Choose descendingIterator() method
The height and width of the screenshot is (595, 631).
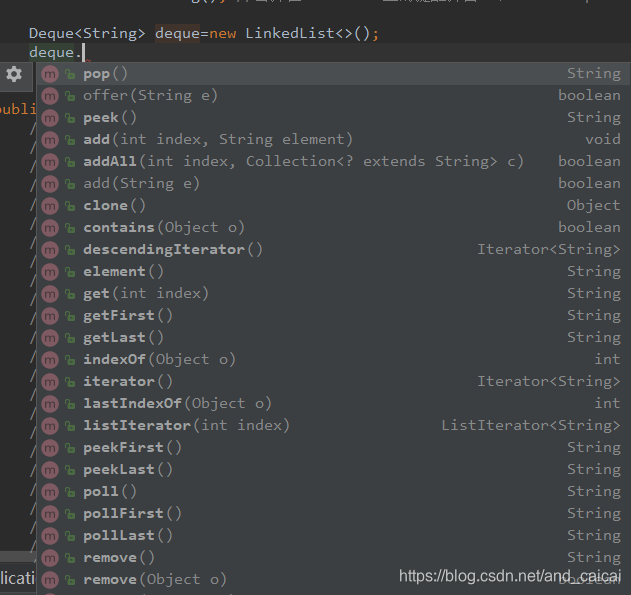coord(333,250)
